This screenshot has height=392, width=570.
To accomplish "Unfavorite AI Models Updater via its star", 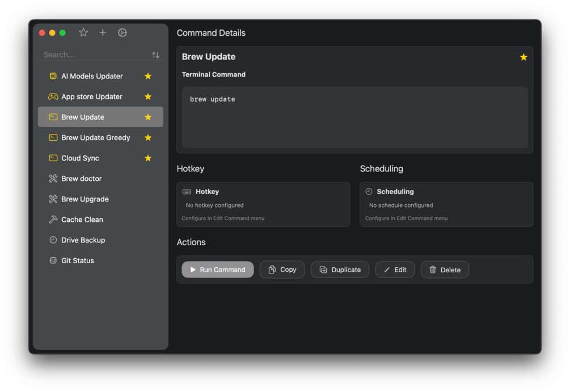I will 148,76.
